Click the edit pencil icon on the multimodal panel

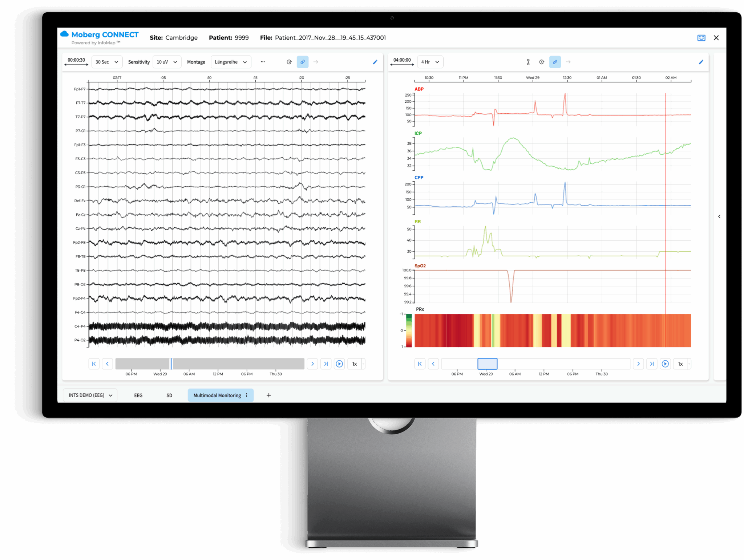pyautogui.click(x=701, y=62)
